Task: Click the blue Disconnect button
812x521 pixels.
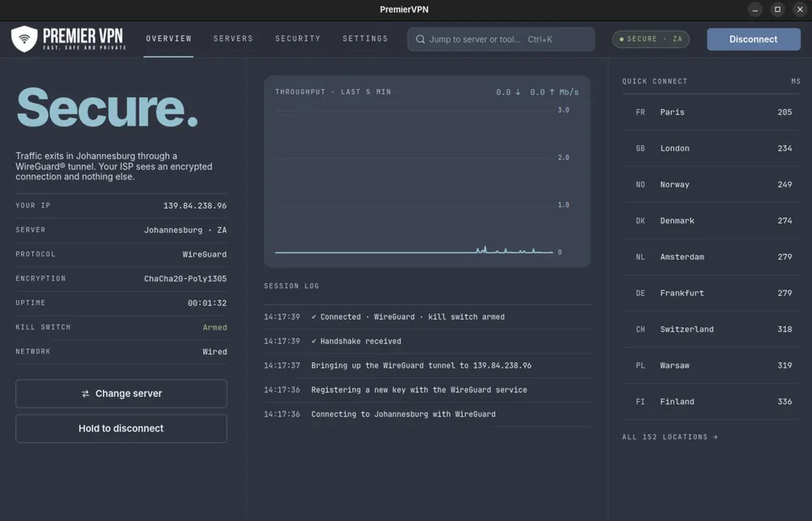Action: click(754, 39)
